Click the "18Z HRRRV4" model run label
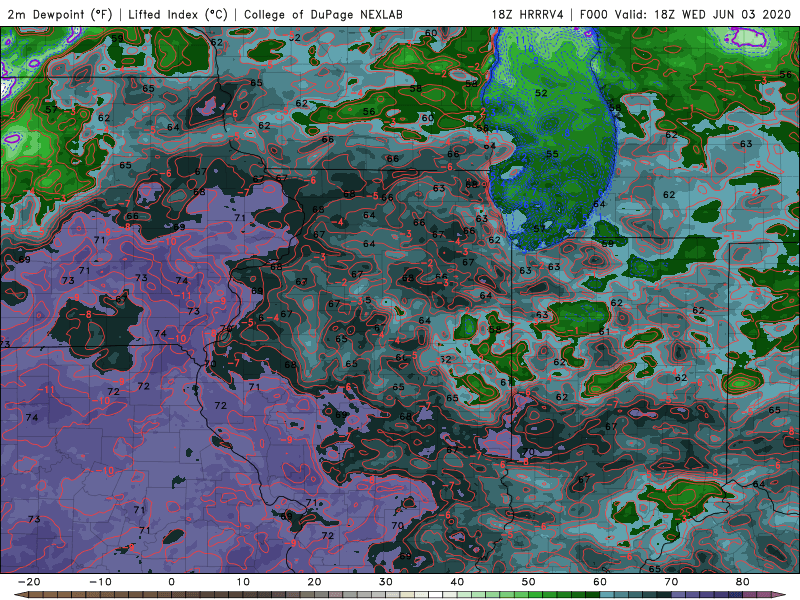The image size is (800, 600). pos(528,15)
